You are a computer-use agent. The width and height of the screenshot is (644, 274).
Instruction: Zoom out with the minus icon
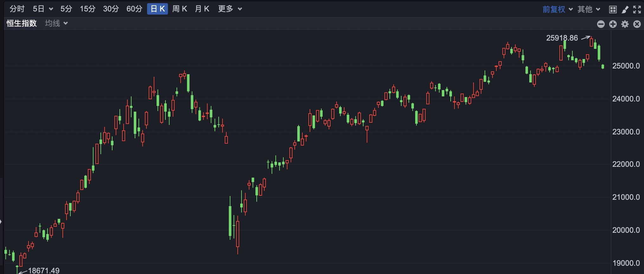[601, 24]
